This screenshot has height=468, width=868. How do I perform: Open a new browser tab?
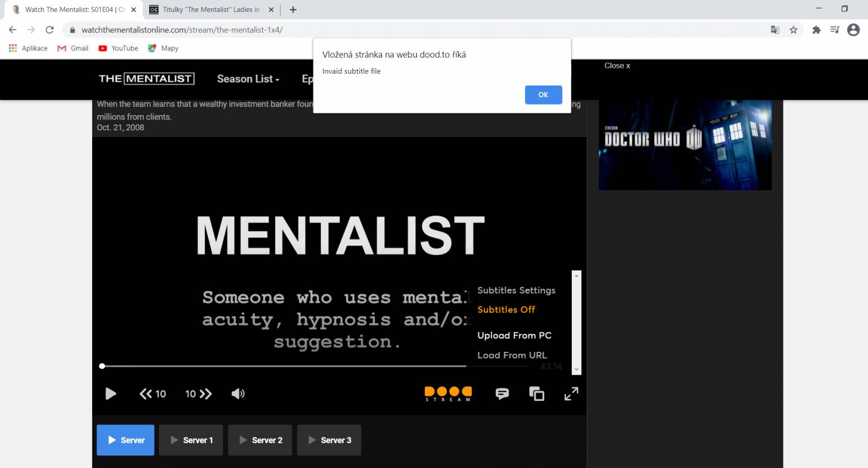point(293,10)
